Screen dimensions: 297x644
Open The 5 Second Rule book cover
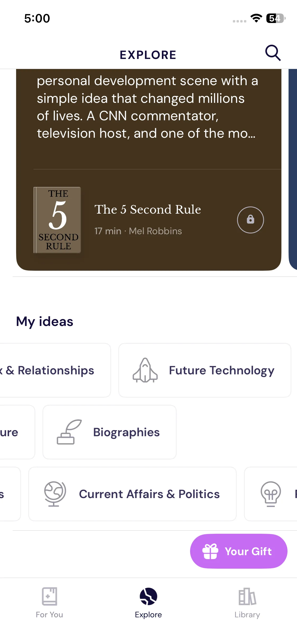[x=57, y=220]
